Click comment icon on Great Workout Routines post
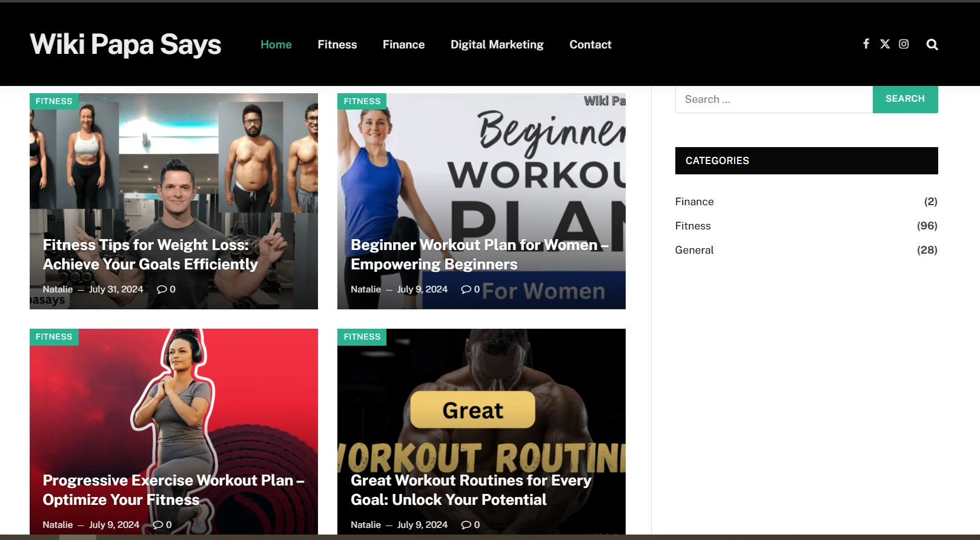The height and width of the screenshot is (540, 980). click(466, 525)
